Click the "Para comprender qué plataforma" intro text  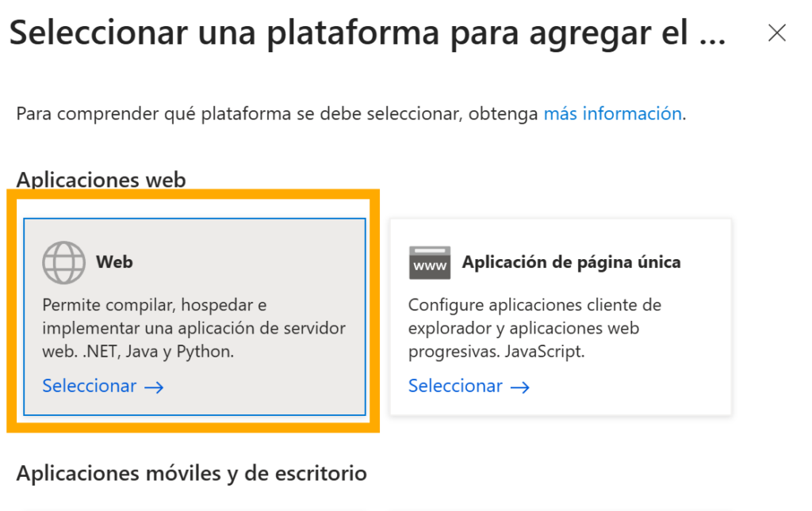click(278, 113)
